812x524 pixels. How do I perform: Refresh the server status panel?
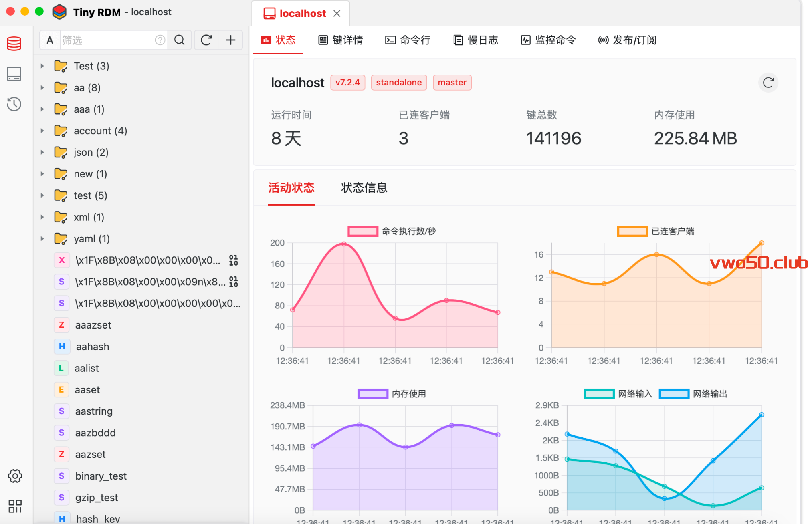[768, 83]
